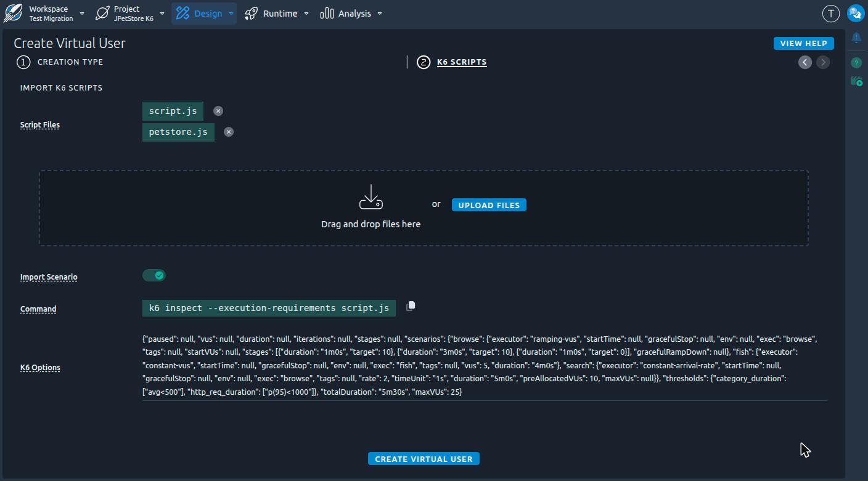Open the user account avatar T
This screenshot has height=481, width=868.
831,13
